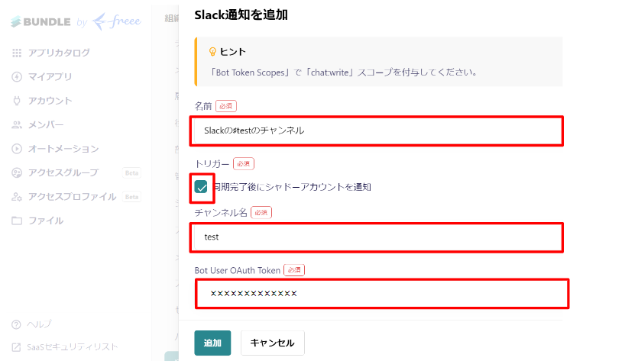Uncheck the shadow account notification checkbox
The width and height of the screenshot is (625, 364).
coord(201,187)
